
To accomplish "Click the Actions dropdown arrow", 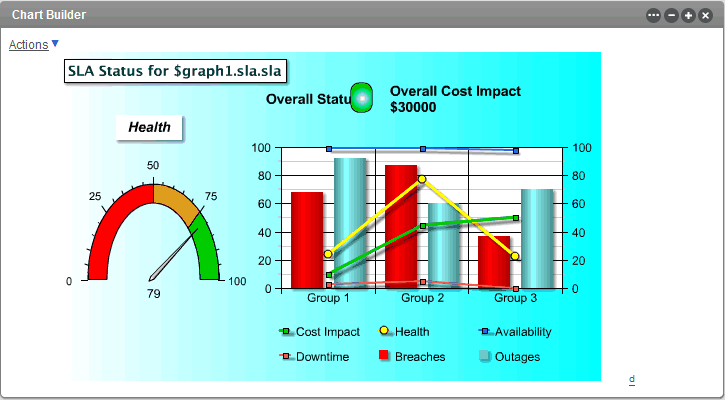I will tap(55, 44).
